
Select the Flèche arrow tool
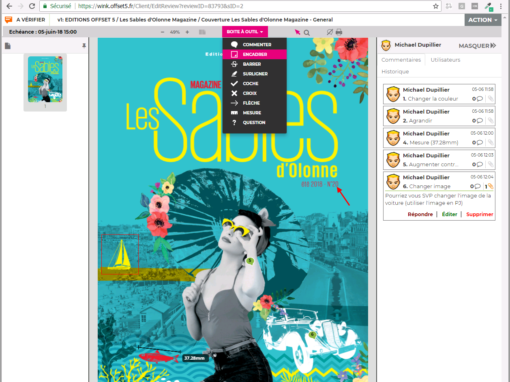pyautogui.click(x=254, y=103)
